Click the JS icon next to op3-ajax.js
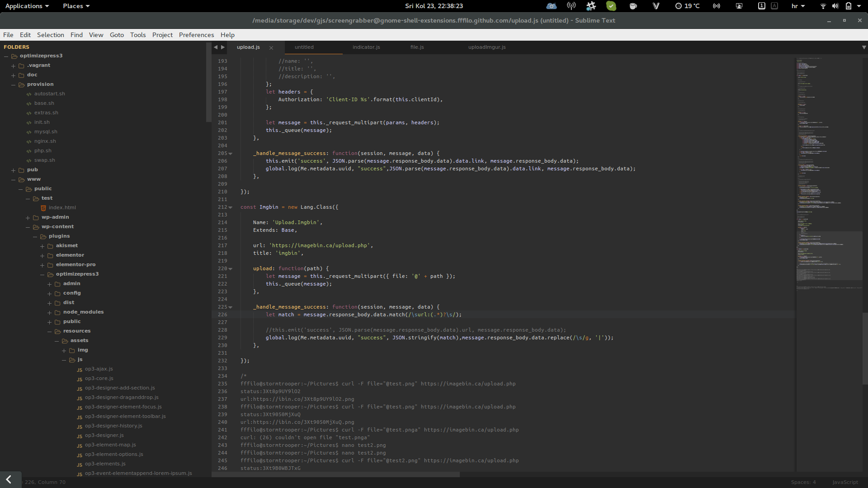868x488 pixels. pyautogui.click(x=80, y=370)
